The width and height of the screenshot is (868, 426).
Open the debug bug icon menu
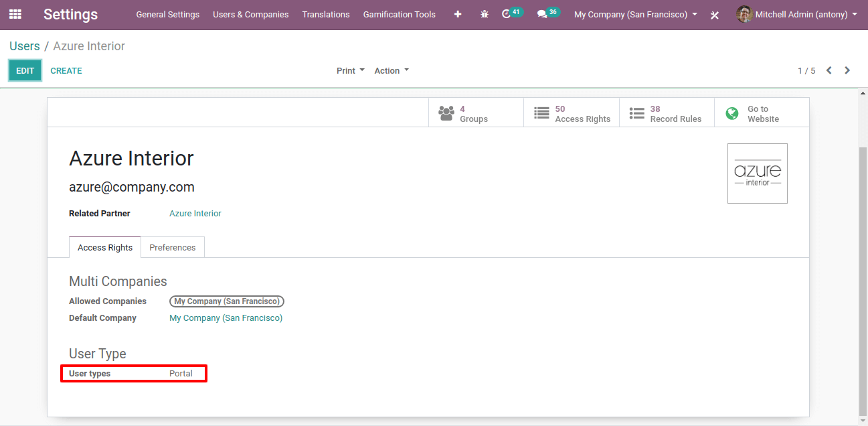485,14
